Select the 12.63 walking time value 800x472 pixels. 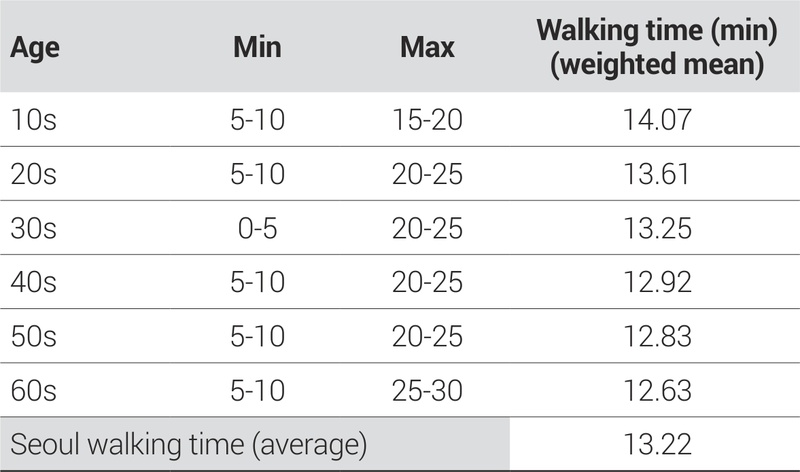point(656,391)
